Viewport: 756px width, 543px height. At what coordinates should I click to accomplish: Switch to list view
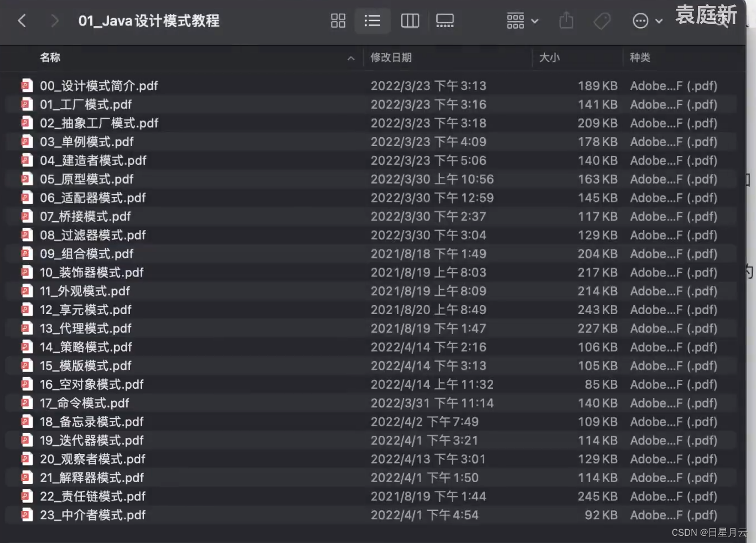[x=372, y=21]
